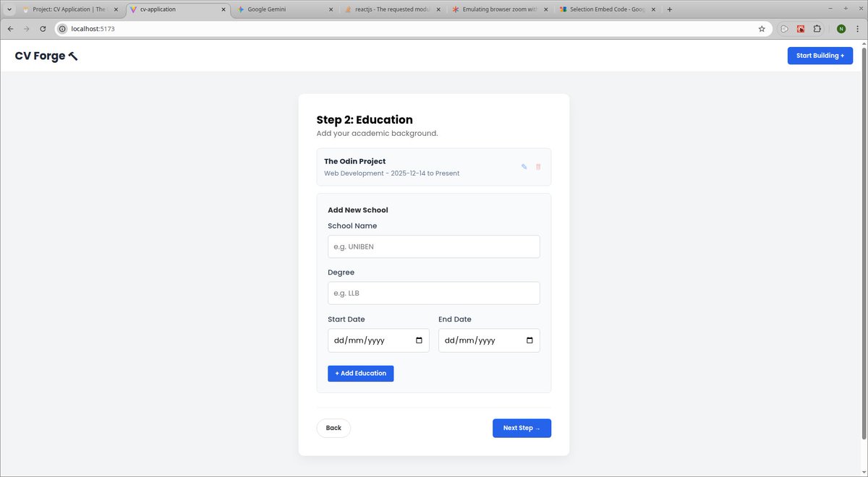
Task: Click the CV Forge pen logo
Action: click(72, 54)
